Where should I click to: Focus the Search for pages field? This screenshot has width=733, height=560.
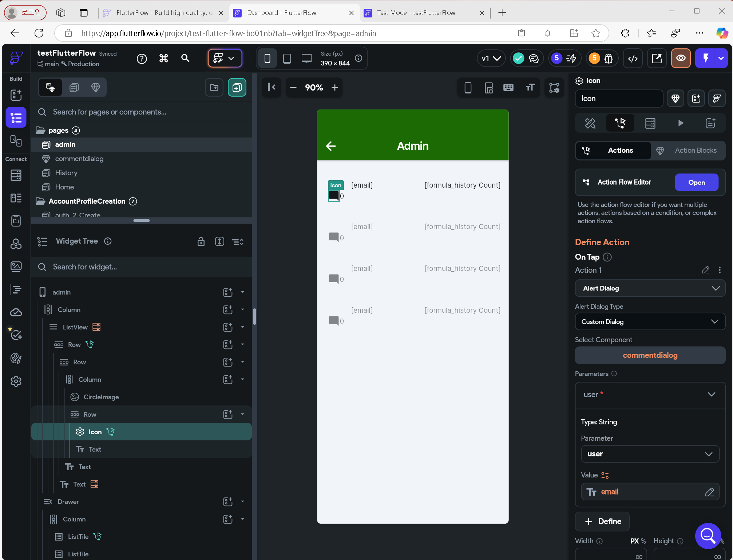pyautogui.click(x=142, y=112)
